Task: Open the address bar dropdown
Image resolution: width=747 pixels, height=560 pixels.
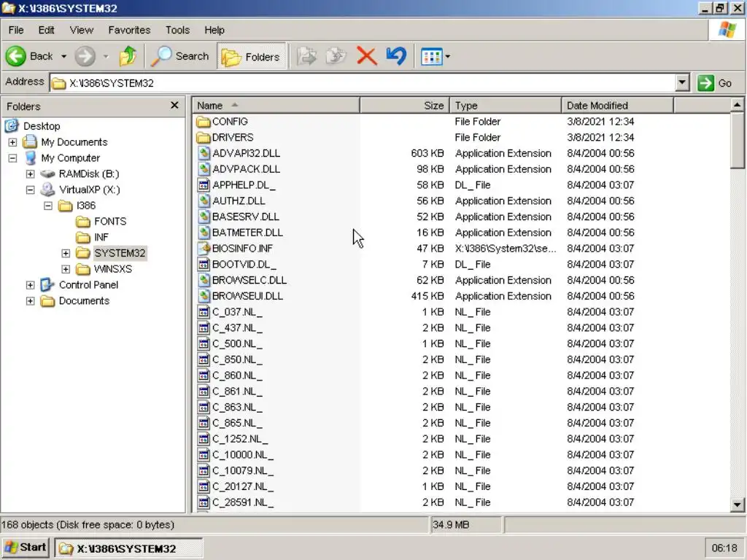Action: tap(682, 83)
